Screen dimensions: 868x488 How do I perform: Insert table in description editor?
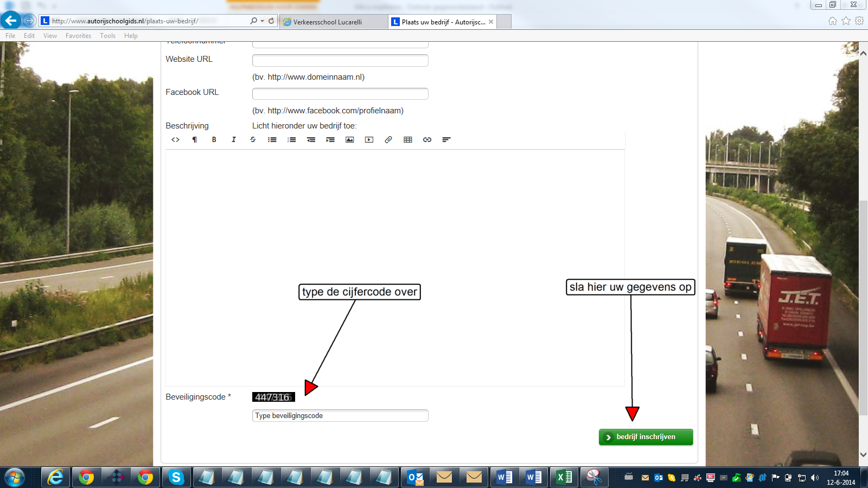[408, 140]
